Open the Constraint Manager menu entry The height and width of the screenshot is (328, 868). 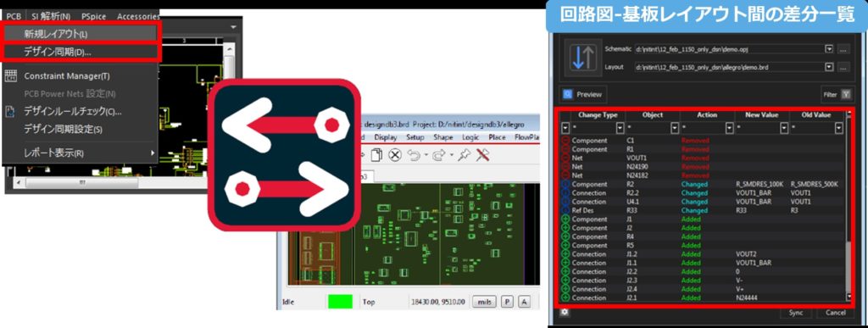(66, 75)
